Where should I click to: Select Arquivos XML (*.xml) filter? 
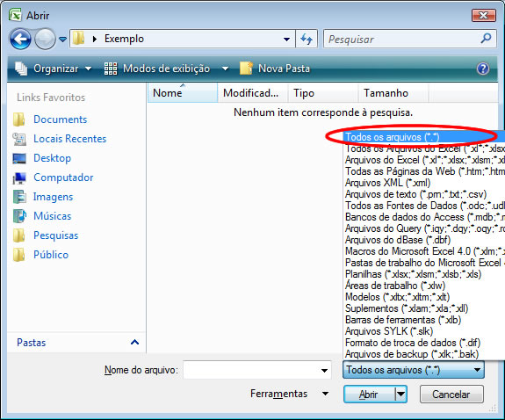[x=424, y=183]
